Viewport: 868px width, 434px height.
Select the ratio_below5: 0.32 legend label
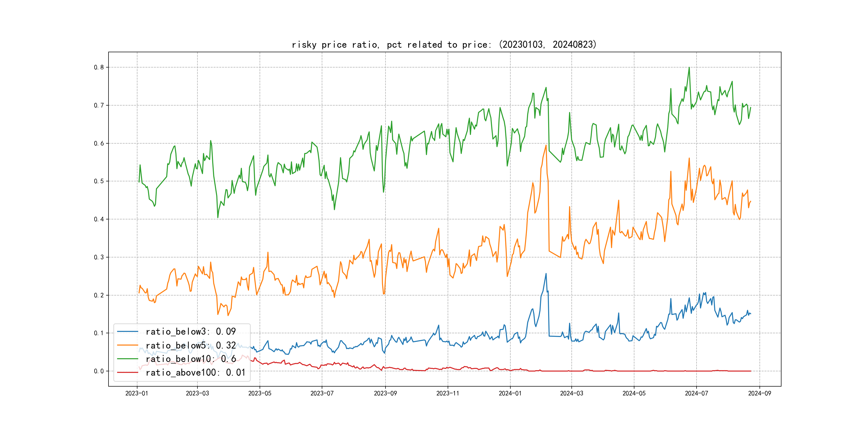(x=190, y=345)
